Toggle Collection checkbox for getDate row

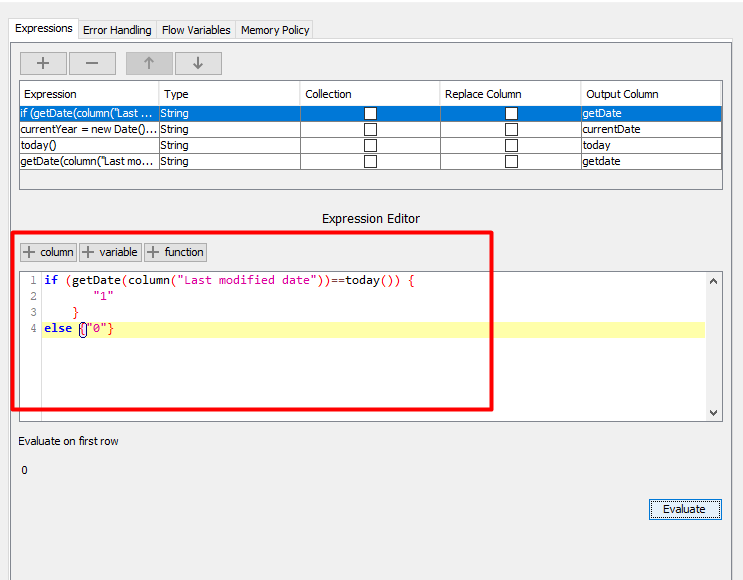[x=370, y=114]
